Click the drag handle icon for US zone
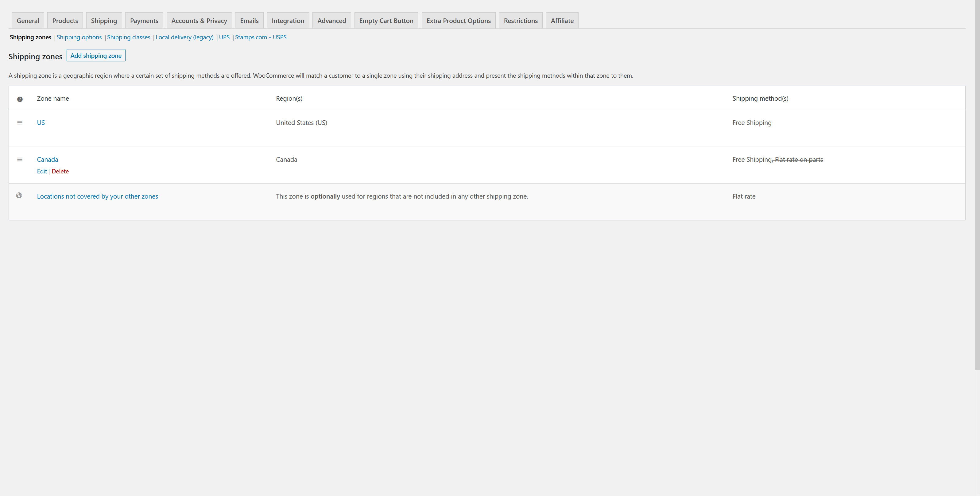 pos(20,122)
